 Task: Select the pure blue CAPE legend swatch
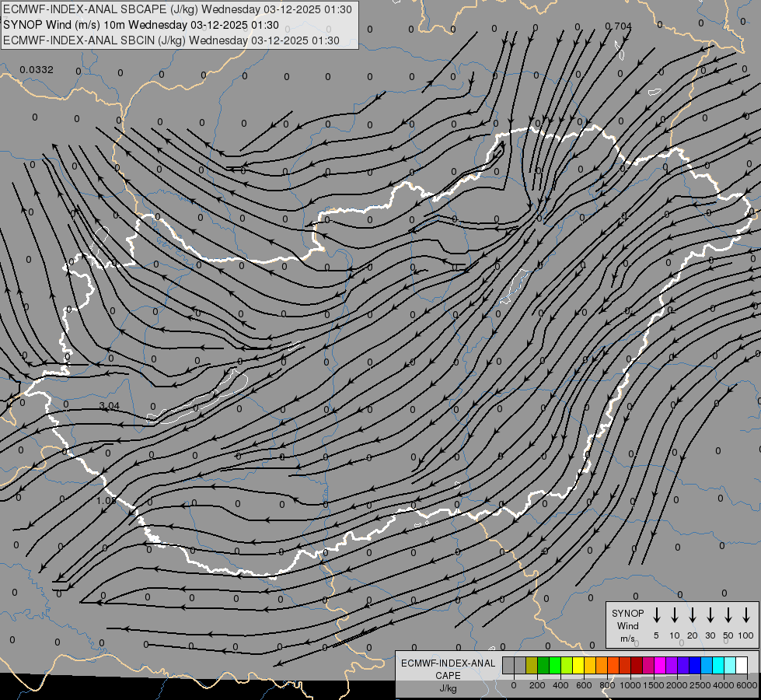[694, 665]
